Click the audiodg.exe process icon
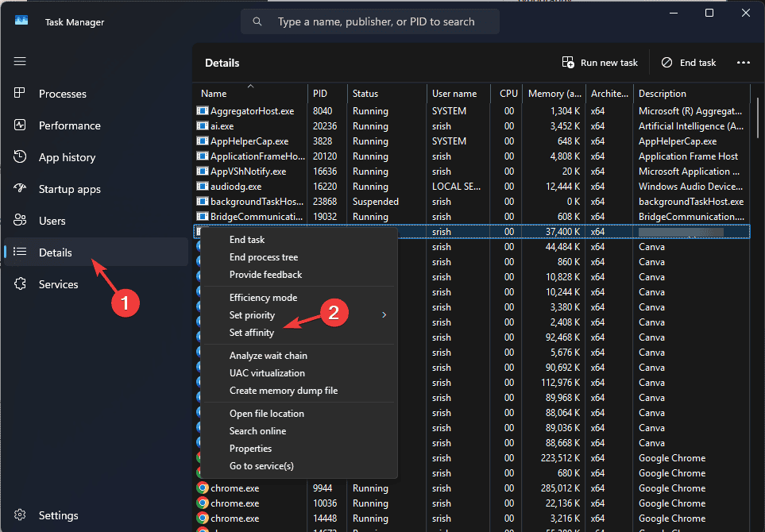 coord(202,187)
